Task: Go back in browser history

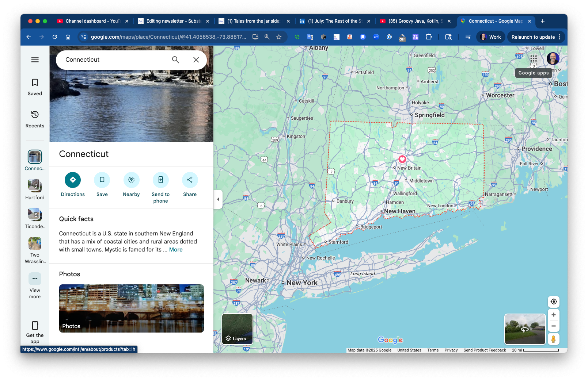Action: coord(29,37)
